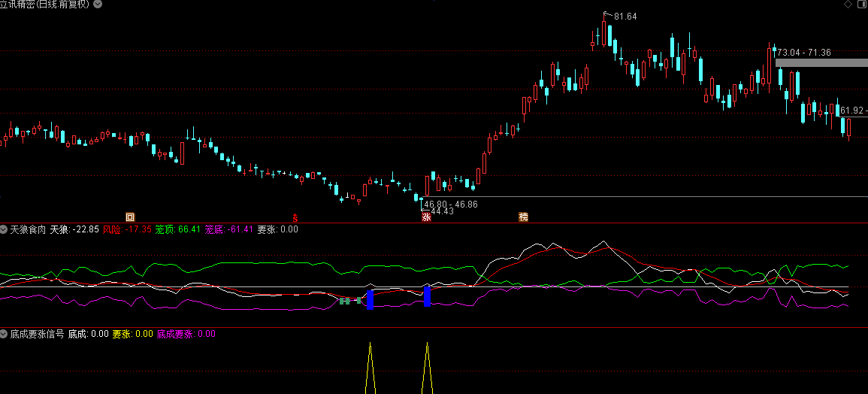Click the red 风险 value label
868x394 pixels.
click(127, 229)
